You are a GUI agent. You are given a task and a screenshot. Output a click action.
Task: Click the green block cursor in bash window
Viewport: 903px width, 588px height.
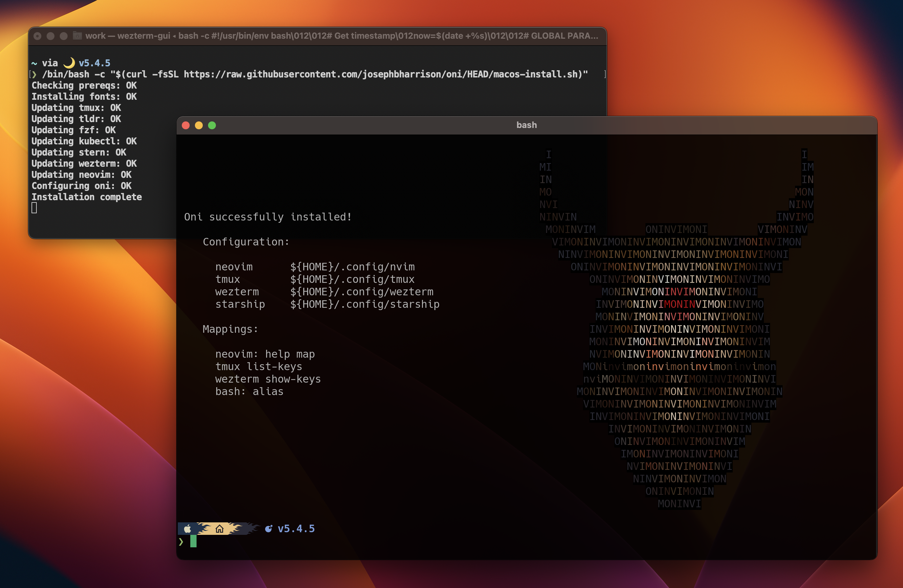(x=193, y=541)
